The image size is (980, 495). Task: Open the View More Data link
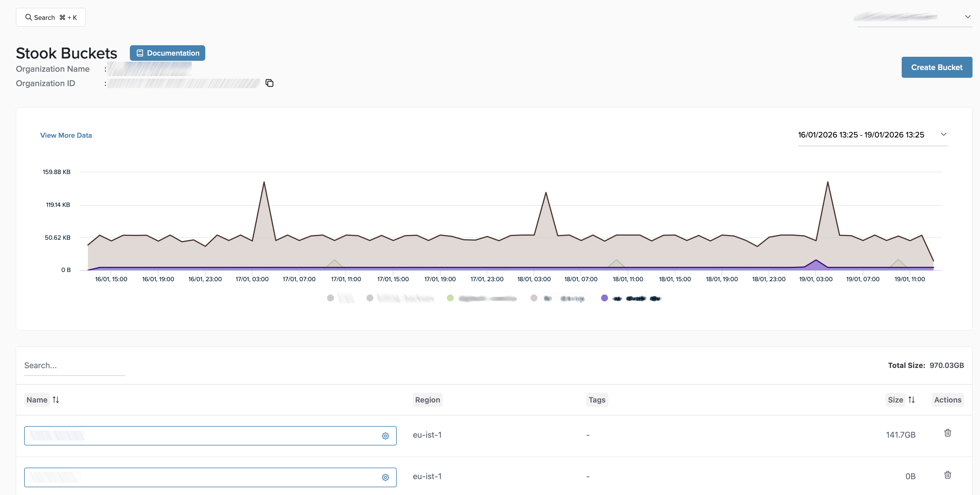tap(66, 135)
